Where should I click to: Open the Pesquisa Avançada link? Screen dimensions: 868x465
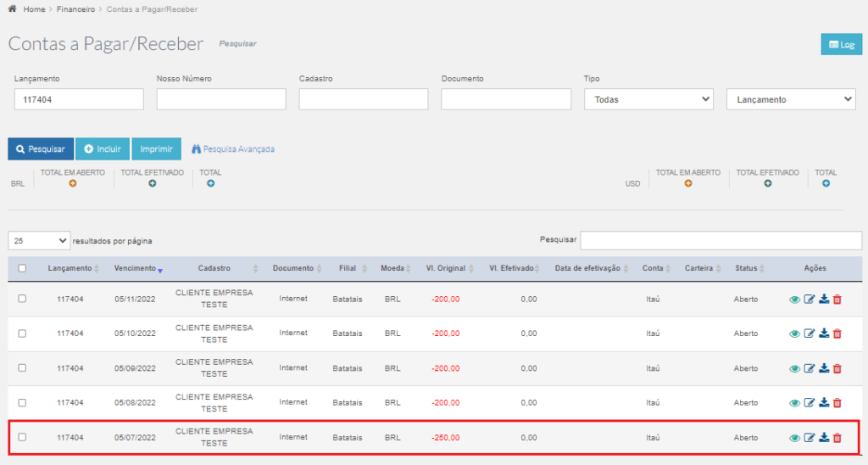[x=233, y=149]
